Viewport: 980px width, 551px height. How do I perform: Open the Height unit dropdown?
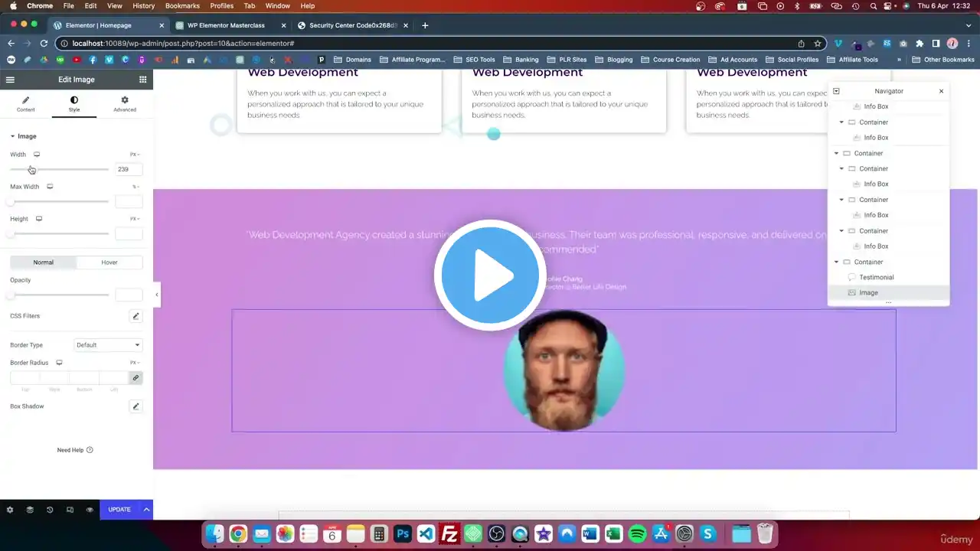[x=135, y=219]
